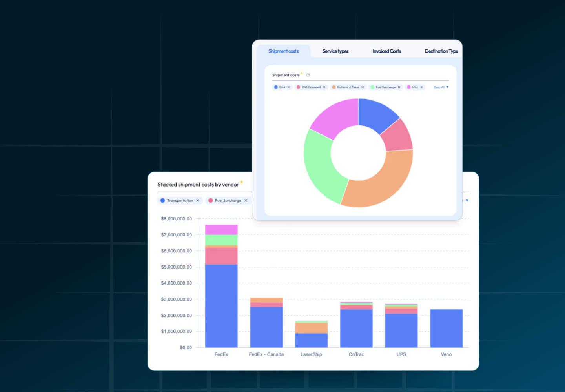Remove the DAS Extended filter chip

[x=324, y=87]
